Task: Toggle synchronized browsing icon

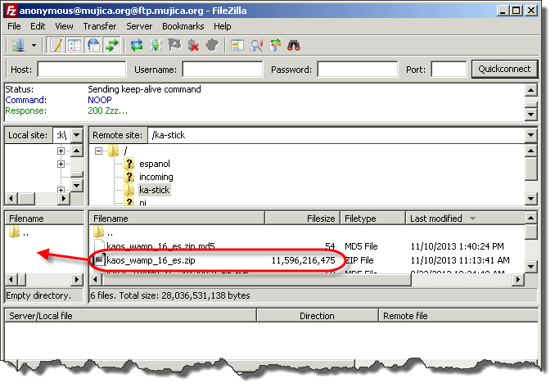Action: 275,45
